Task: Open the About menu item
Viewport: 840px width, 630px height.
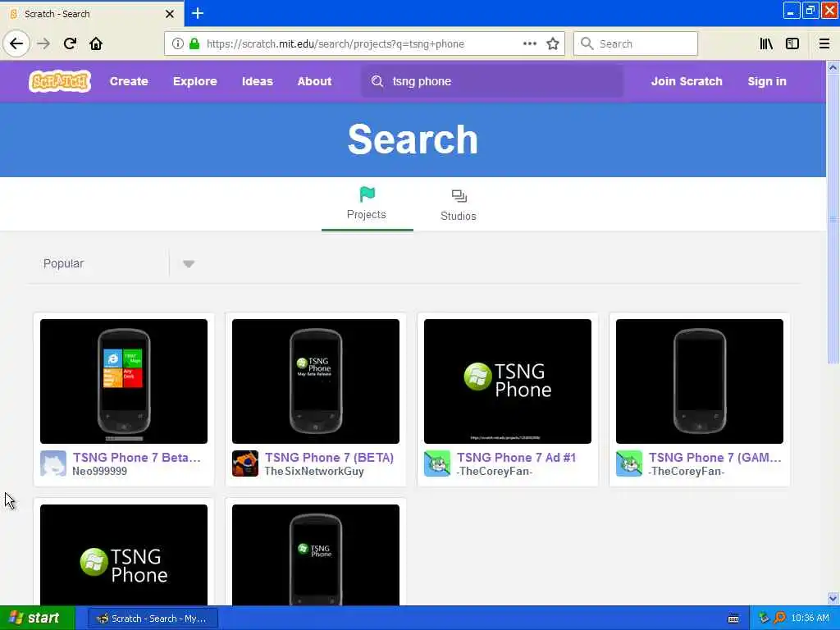Action: (x=314, y=81)
